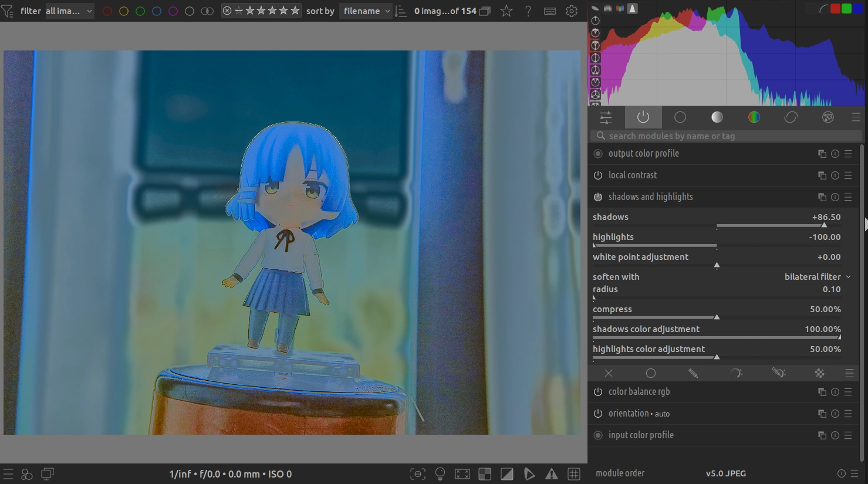Viewport: 868px width, 484px height.
Task: Toggle green channel in histogram
Action: pos(846,9)
